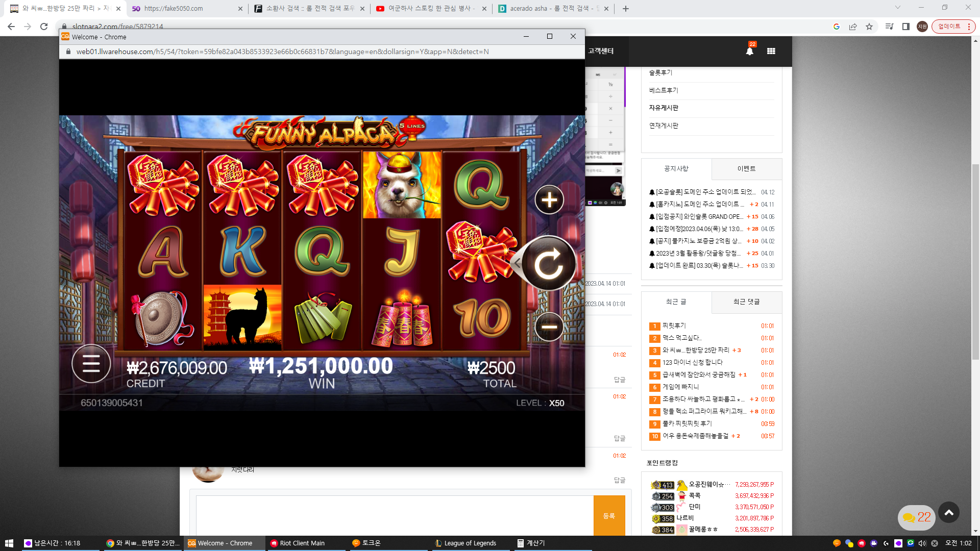This screenshot has height=551, width=980.
Task: Spin the Funny Alpaca slot reels
Action: coord(549,263)
